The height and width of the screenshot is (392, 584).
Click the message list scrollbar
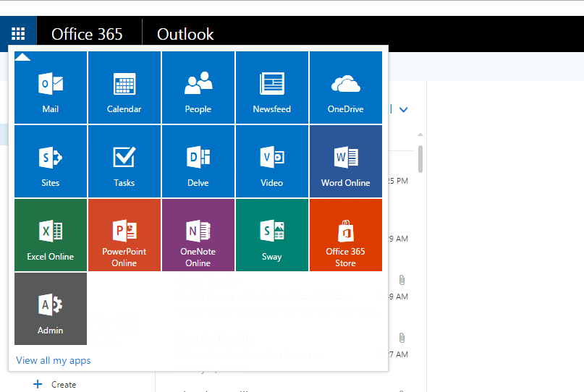[x=420, y=159]
